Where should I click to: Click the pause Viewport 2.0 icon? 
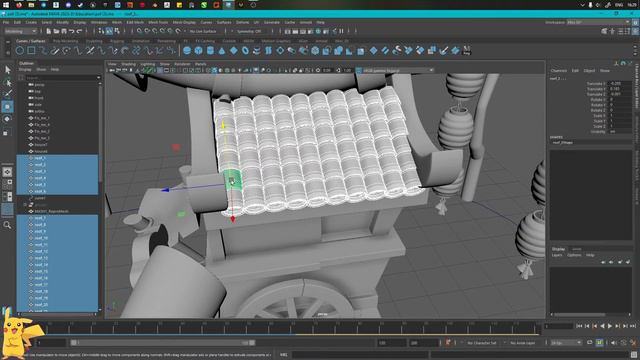[341, 31]
